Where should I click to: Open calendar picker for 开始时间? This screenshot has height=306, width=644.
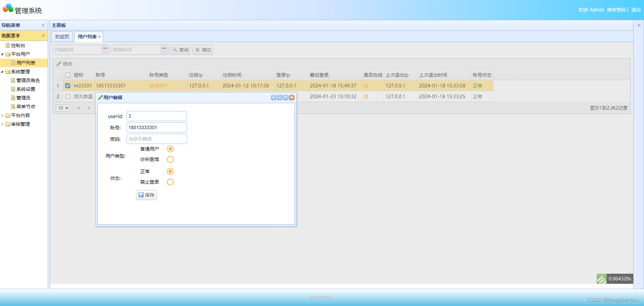[x=105, y=50]
